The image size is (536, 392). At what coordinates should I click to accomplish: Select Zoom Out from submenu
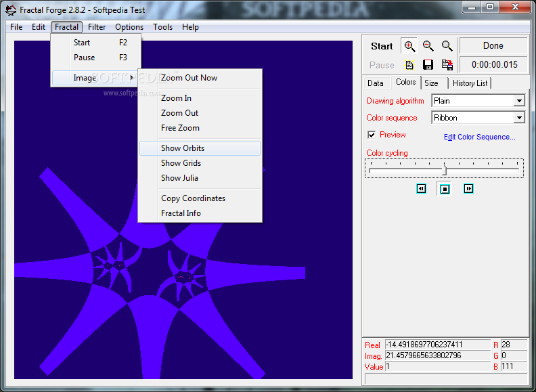pyautogui.click(x=200, y=113)
